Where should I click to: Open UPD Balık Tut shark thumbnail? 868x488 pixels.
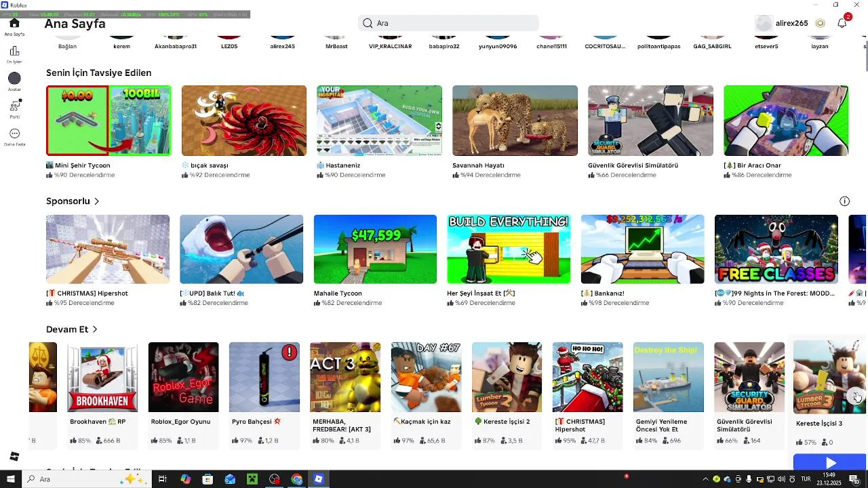pyautogui.click(x=241, y=249)
